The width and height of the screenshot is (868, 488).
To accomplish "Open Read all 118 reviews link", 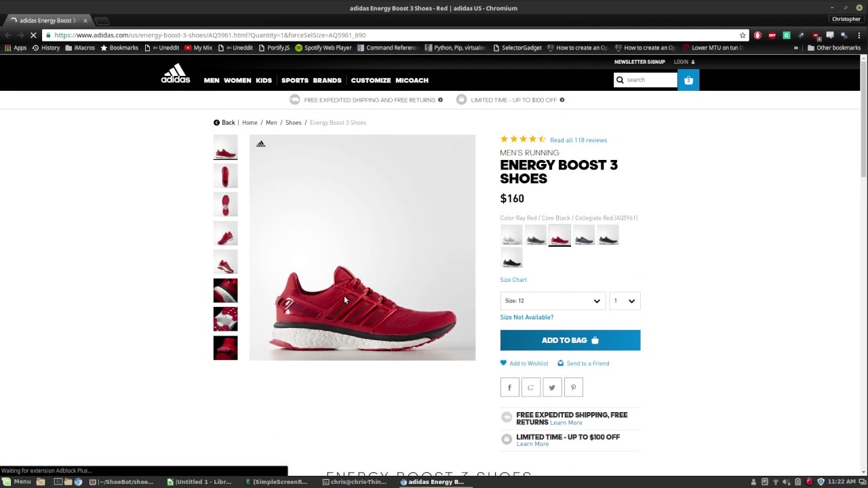I will pyautogui.click(x=578, y=140).
